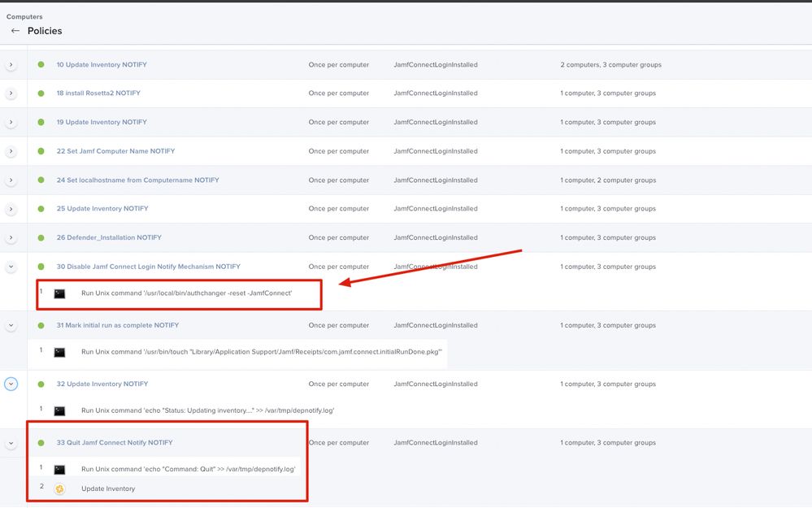812x508 pixels.
Task: Select the authchanger -reset -JamfConnect command text
Action: (x=186, y=293)
